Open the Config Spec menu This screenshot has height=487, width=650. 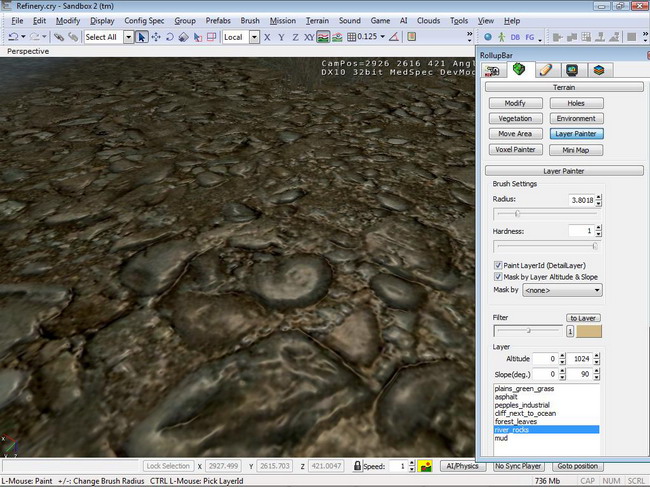pos(144,21)
